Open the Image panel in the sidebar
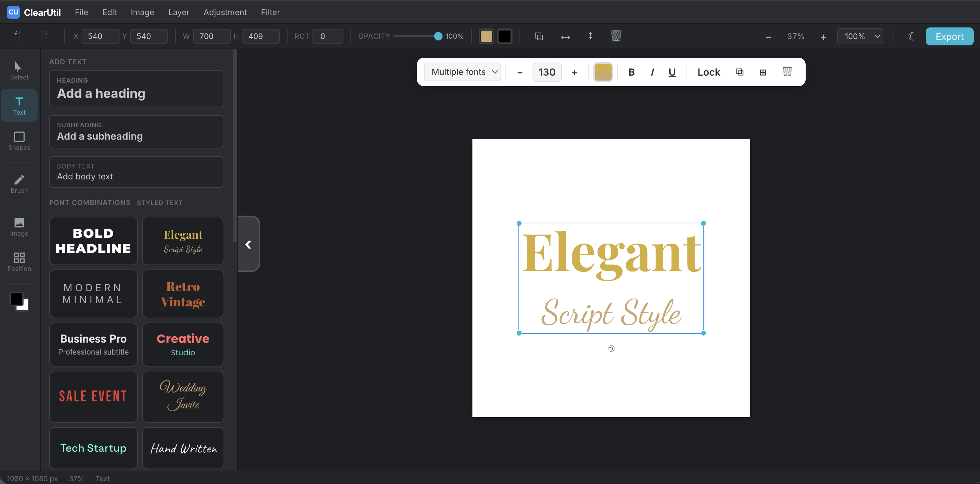The width and height of the screenshot is (980, 484). [19, 227]
